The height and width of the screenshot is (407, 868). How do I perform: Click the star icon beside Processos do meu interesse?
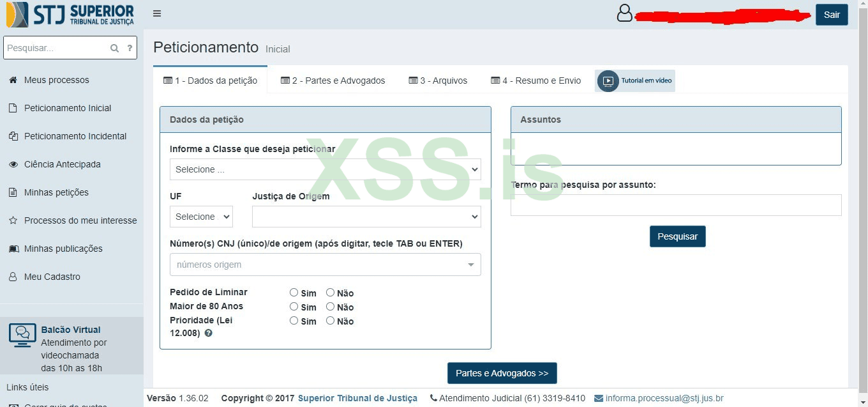pyautogui.click(x=13, y=220)
